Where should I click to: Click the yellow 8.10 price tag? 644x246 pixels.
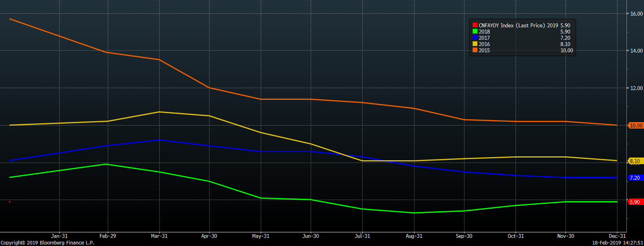click(x=635, y=161)
